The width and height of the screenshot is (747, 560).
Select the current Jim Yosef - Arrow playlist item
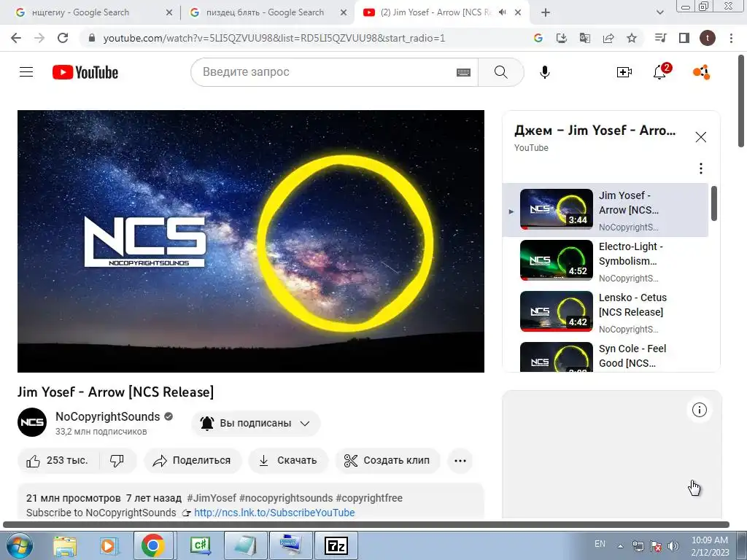tap(605, 210)
